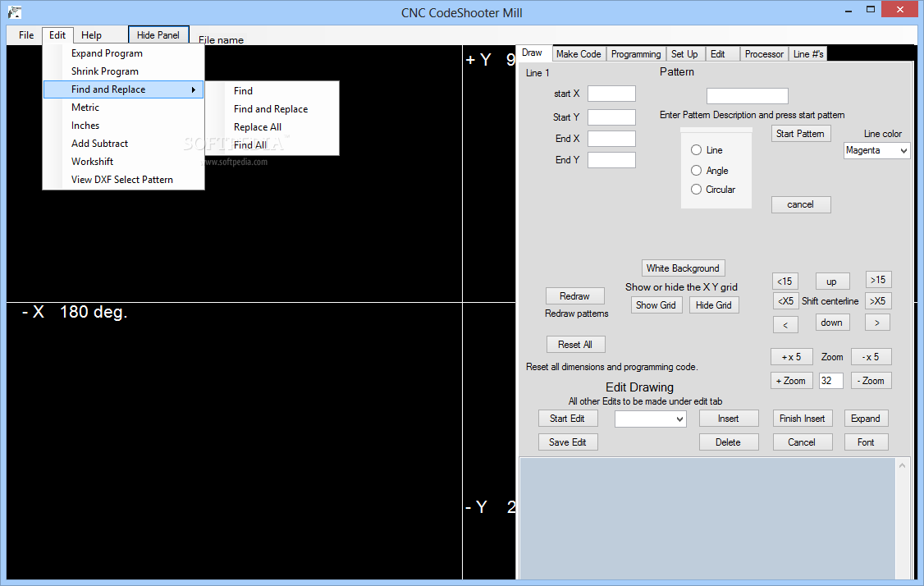Click the start X input field
The height and width of the screenshot is (586, 924).
point(611,93)
